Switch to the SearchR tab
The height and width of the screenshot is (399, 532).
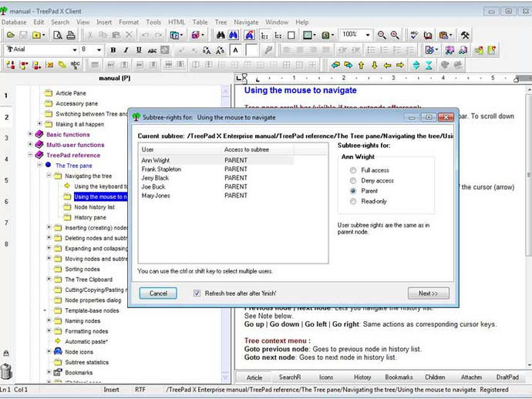coord(290,377)
